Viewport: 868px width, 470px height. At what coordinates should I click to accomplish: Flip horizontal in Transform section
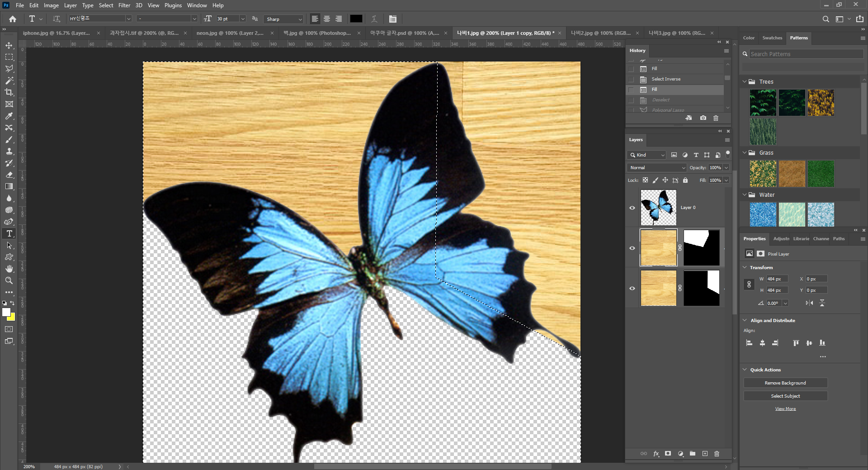tap(809, 303)
